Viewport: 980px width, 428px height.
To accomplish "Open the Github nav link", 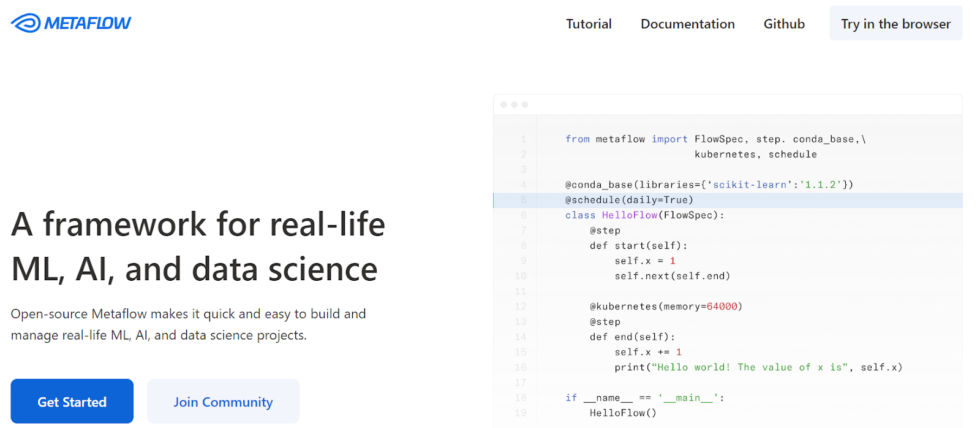I will tap(784, 24).
